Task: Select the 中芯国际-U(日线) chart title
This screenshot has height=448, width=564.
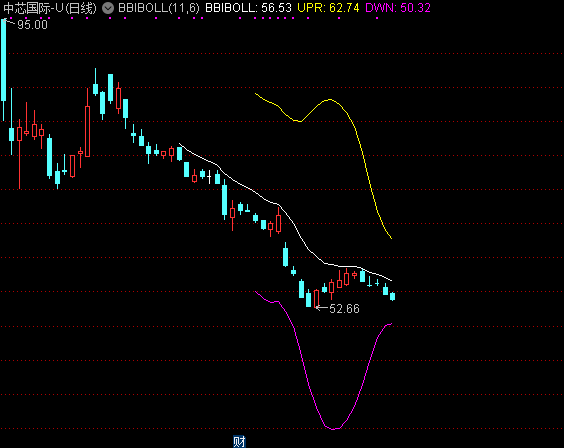Action: [50, 8]
